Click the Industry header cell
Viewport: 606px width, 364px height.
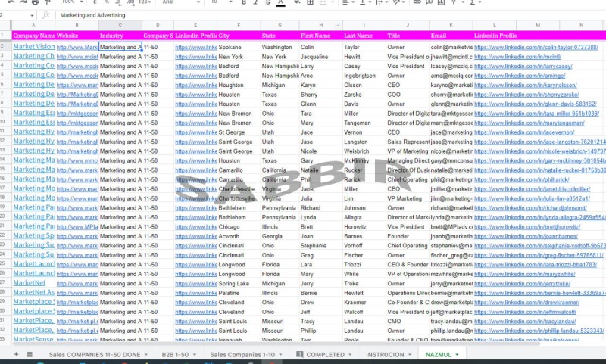tap(120, 36)
